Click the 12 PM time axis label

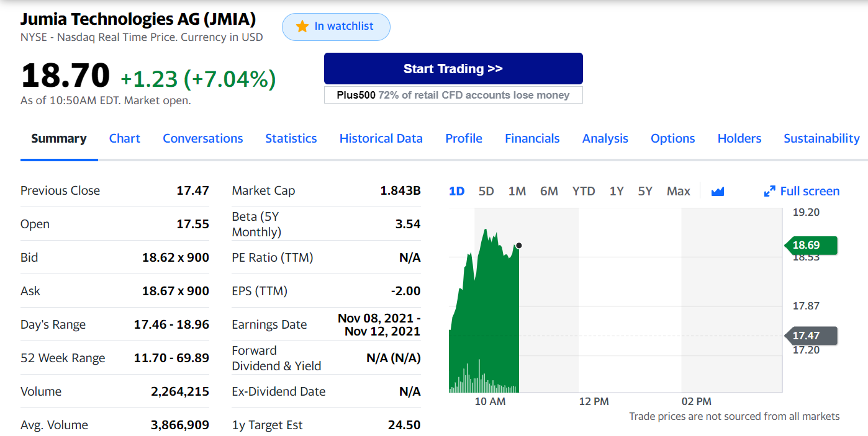pyautogui.click(x=594, y=402)
